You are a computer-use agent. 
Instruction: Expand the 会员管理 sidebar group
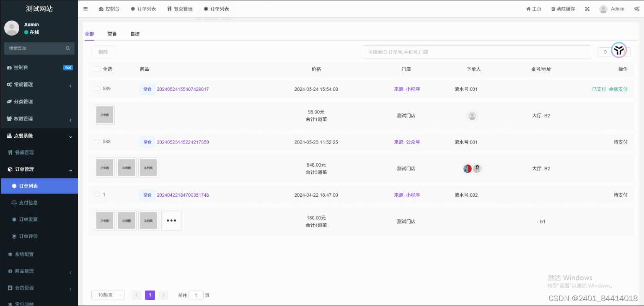click(39, 288)
